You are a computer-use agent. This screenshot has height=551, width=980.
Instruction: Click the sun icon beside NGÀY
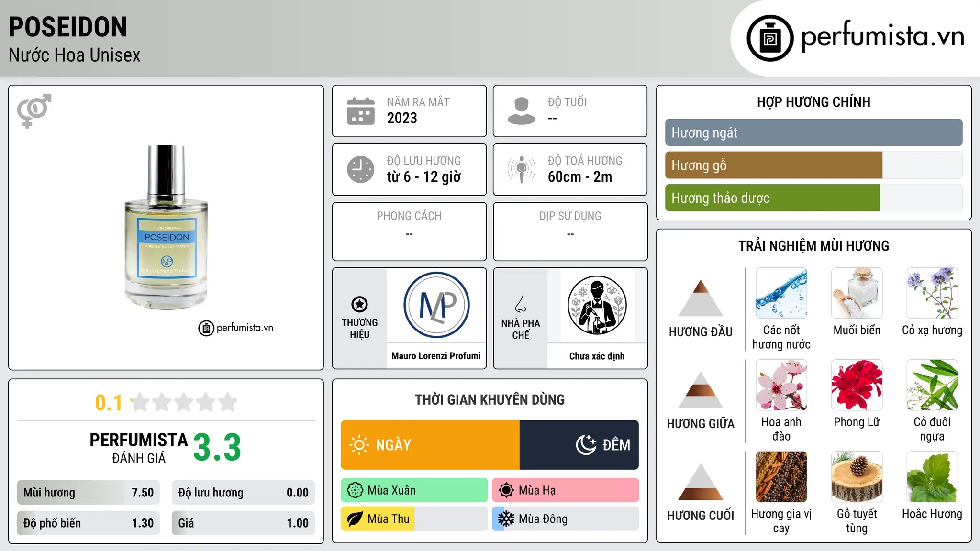359,445
